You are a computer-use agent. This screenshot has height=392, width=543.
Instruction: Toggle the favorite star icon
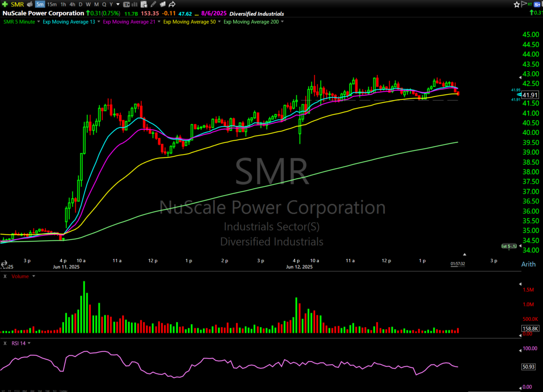[517, 4]
